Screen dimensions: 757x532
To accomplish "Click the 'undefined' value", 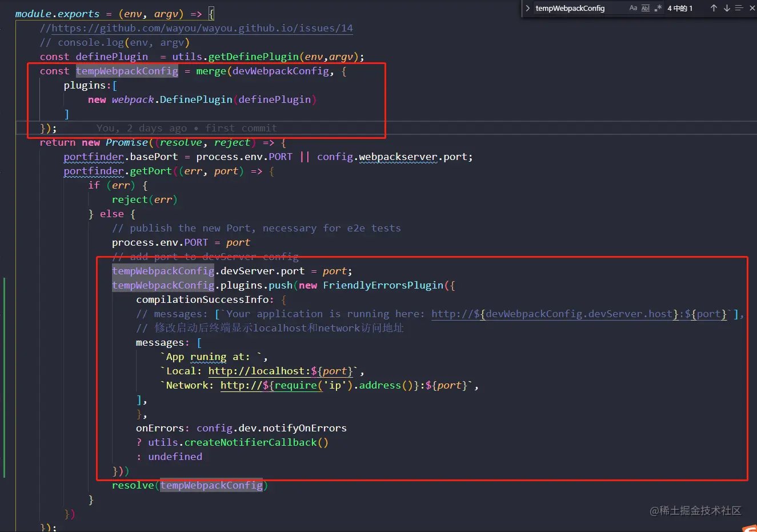I will [x=175, y=457].
